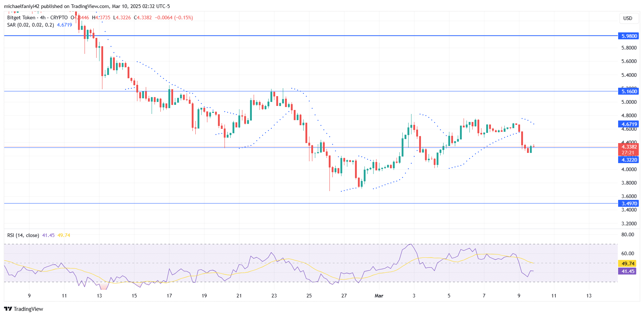Click the 3.4970 horizontal line price tag
Viewport: 644px width, 316px height.
tap(629, 204)
